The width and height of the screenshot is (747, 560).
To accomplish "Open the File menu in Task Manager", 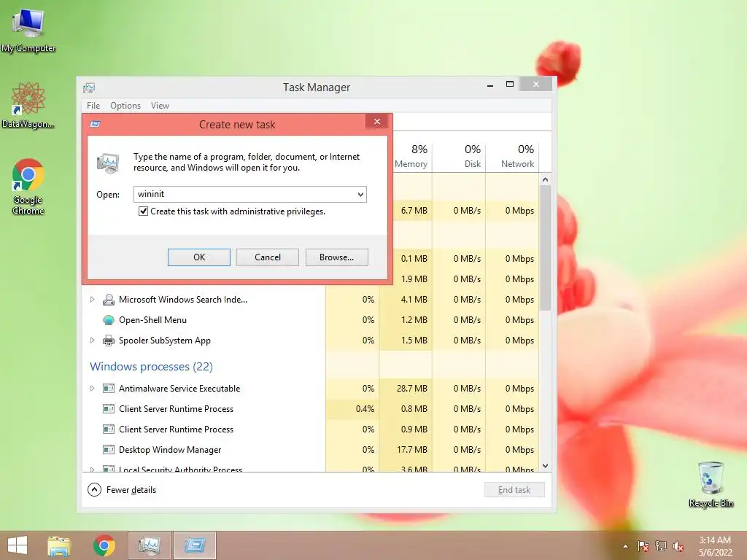I will point(93,106).
